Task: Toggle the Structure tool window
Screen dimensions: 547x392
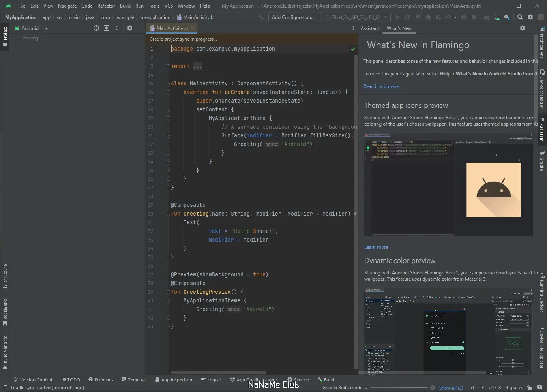Action: [5, 276]
